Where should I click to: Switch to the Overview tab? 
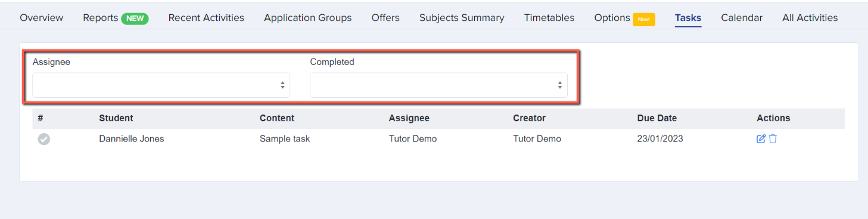pos(42,18)
